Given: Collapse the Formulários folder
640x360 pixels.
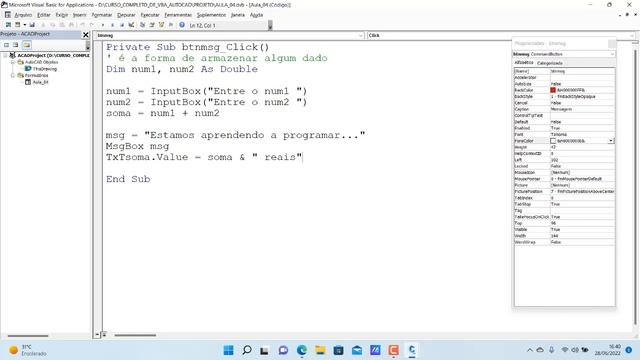Looking at the screenshot, I should (x=13, y=76).
